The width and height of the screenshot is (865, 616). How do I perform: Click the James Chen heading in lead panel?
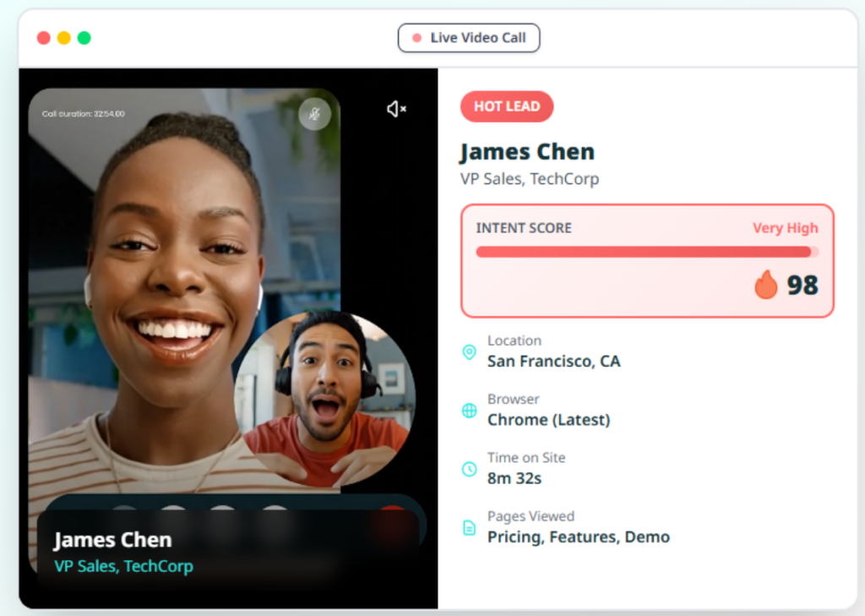pos(527,152)
